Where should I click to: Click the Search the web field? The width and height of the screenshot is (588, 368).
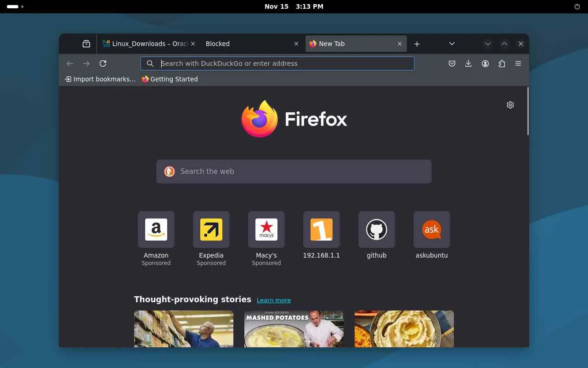(x=294, y=172)
